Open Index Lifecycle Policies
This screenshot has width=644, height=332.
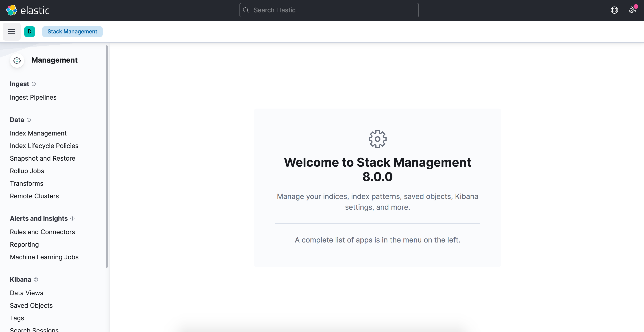(44, 146)
